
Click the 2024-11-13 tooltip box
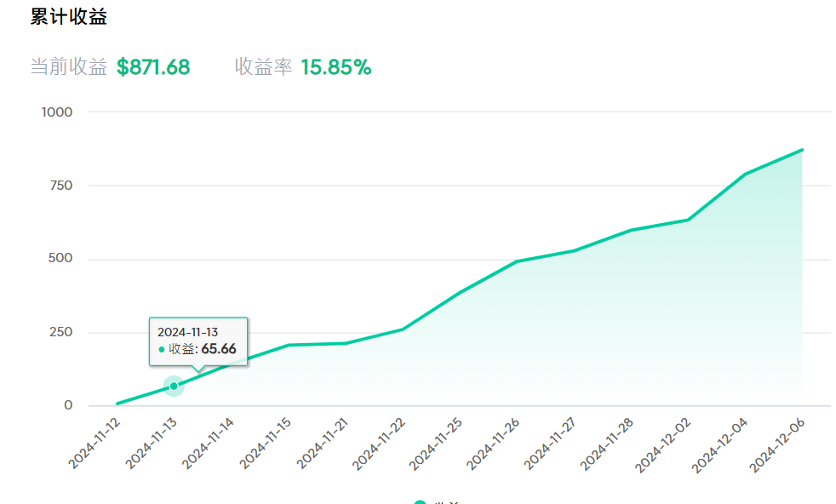coord(198,341)
